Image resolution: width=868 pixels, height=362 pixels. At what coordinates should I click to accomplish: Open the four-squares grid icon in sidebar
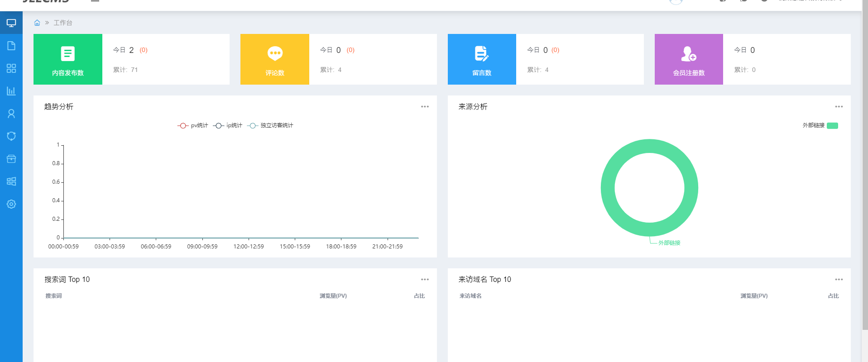pos(11,68)
